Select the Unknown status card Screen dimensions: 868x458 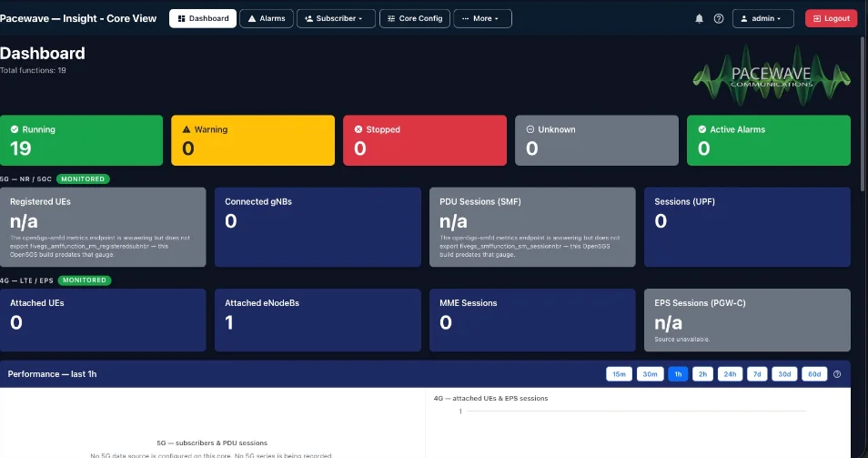click(597, 140)
